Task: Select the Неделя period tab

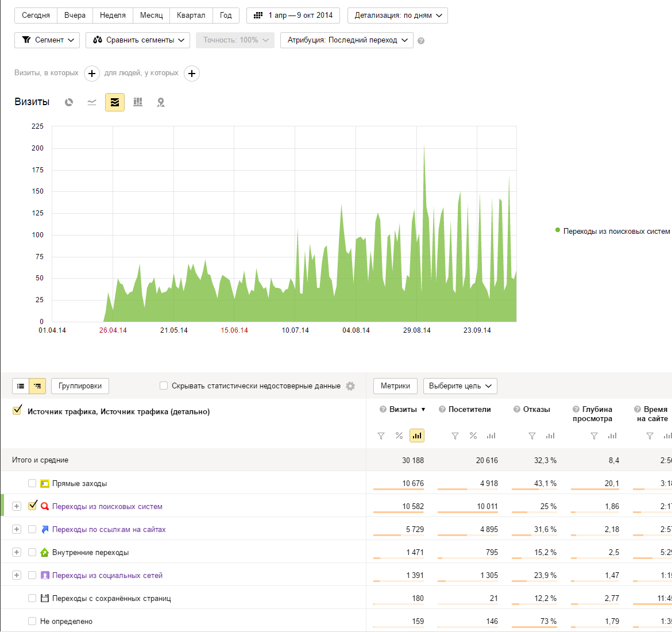Action: [x=113, y=16]
